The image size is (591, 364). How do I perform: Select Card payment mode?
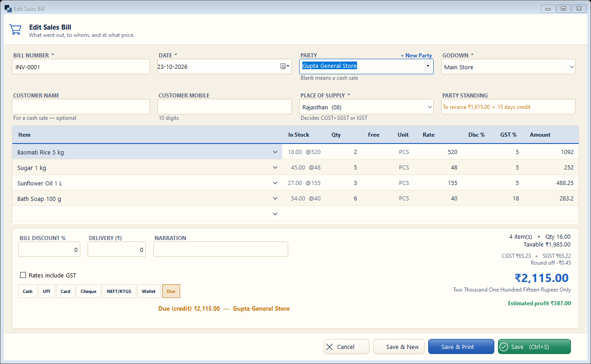[x=66, y=291]
